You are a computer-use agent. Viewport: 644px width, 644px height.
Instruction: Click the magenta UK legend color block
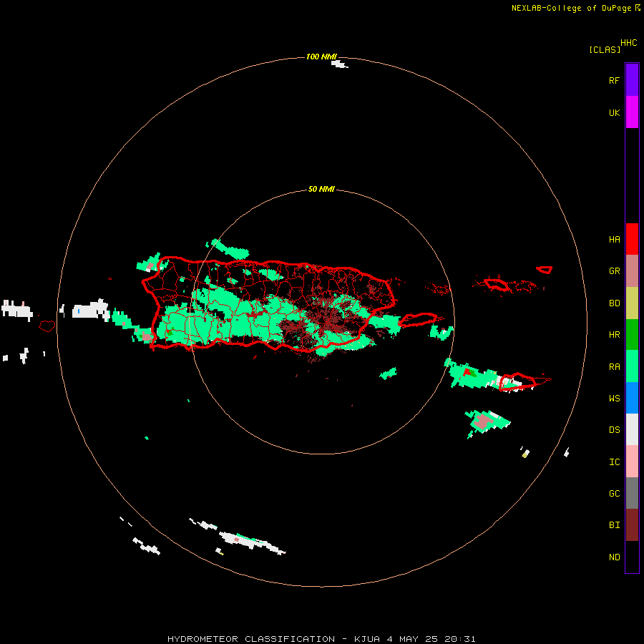pyautogui.click(x=632, y=112)
